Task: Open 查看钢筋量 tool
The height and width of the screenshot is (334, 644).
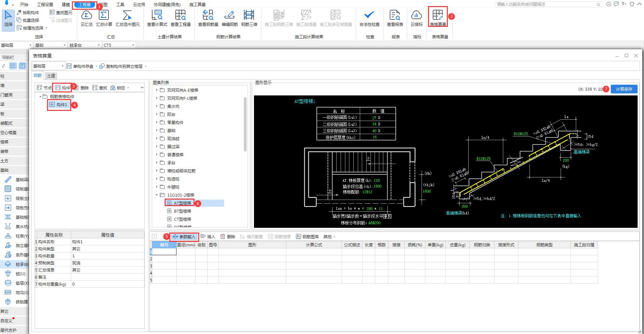Action: (x=208, y=18)
